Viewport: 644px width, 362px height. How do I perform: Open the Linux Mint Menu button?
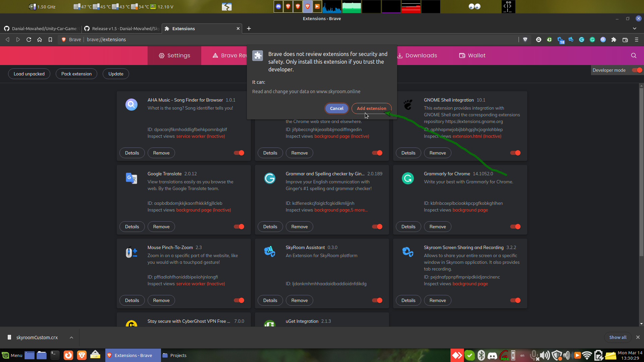pos(12,355)
